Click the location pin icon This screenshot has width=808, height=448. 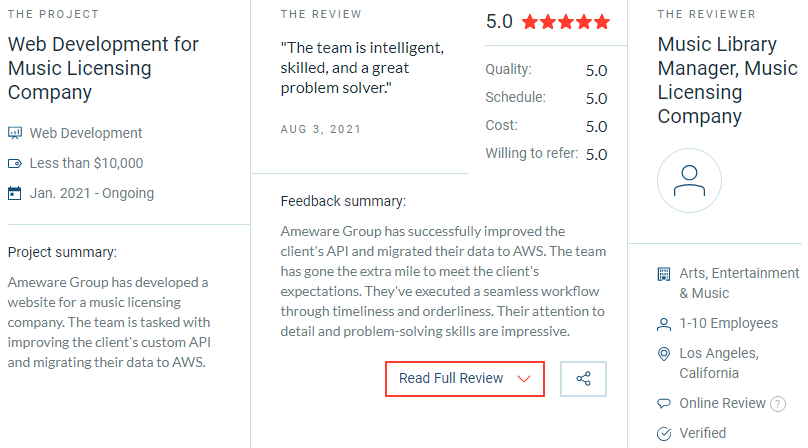pyautogui.click(x=663, y=354)
